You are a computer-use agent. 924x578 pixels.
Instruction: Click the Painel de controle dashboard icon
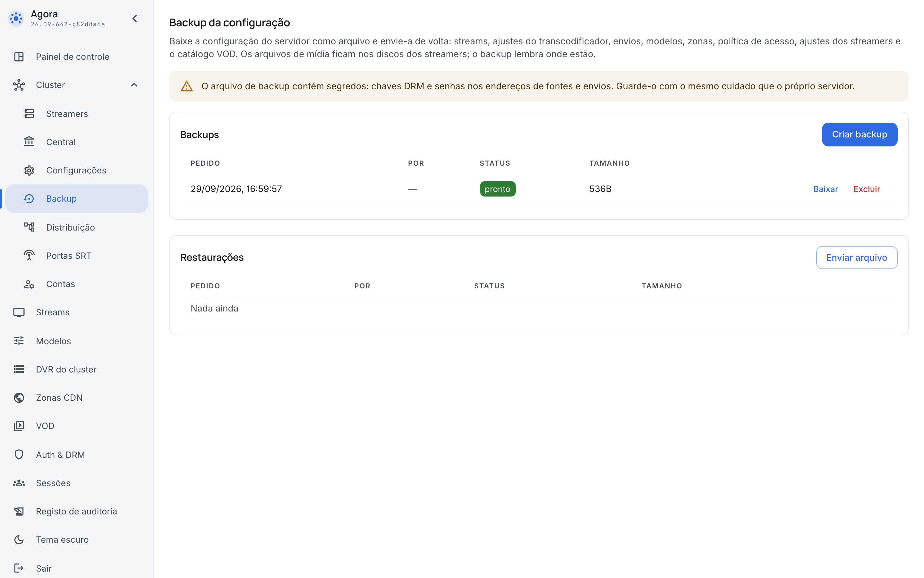click(19, 57)
